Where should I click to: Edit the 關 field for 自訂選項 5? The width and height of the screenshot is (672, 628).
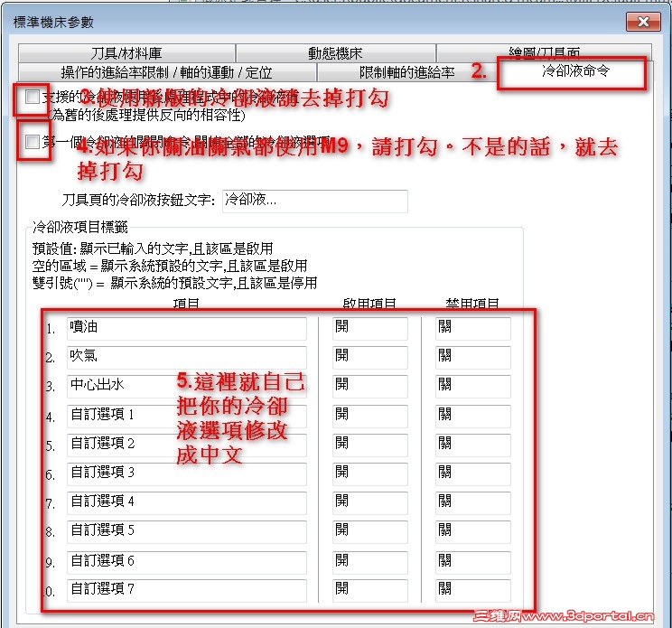(x=473, y=532)
